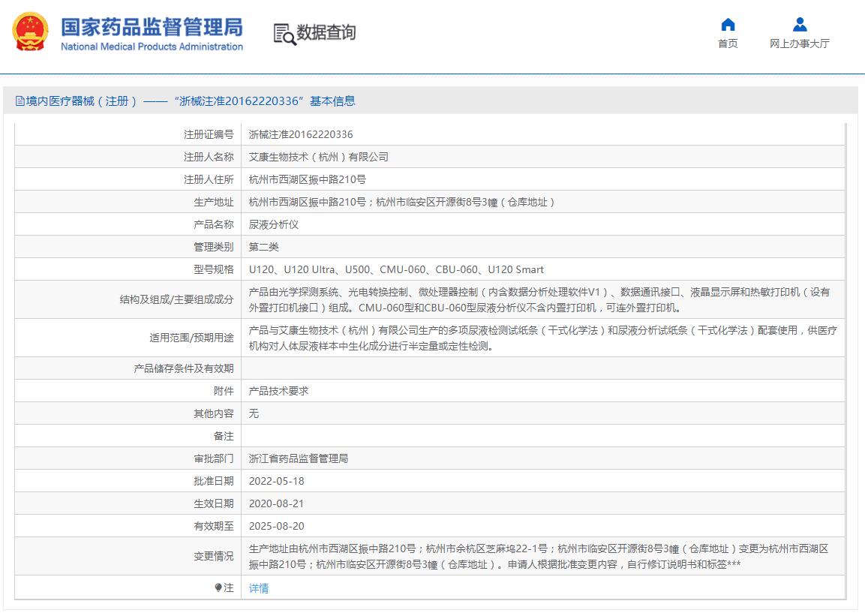The height and width of the screenshot is (616, 865).
Task: Click the approving department 浙江省药品监督管理局
Action: pos(299,458)
